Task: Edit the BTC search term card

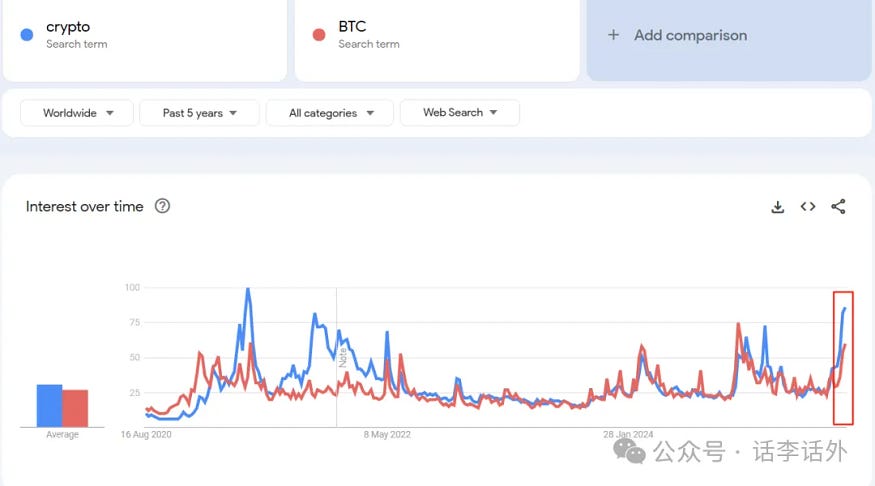Action: point(437,39)
